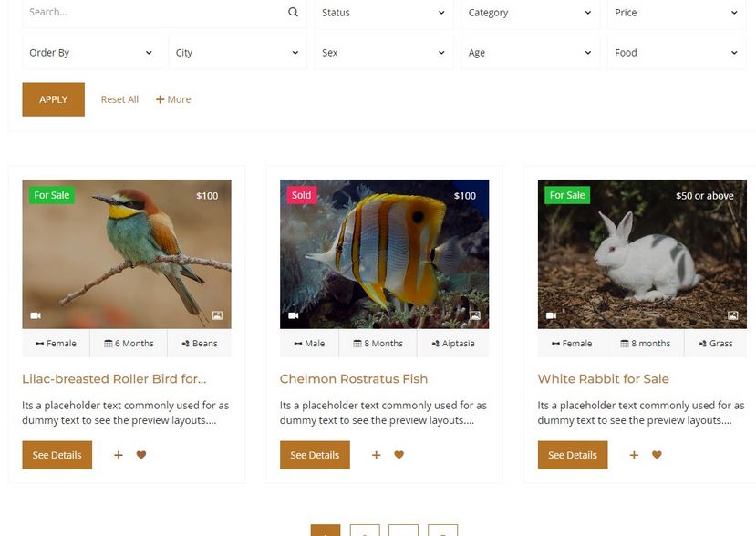
Task: Click the 8 Months age tag on the fish card
Action: click(x=378, y=343)
